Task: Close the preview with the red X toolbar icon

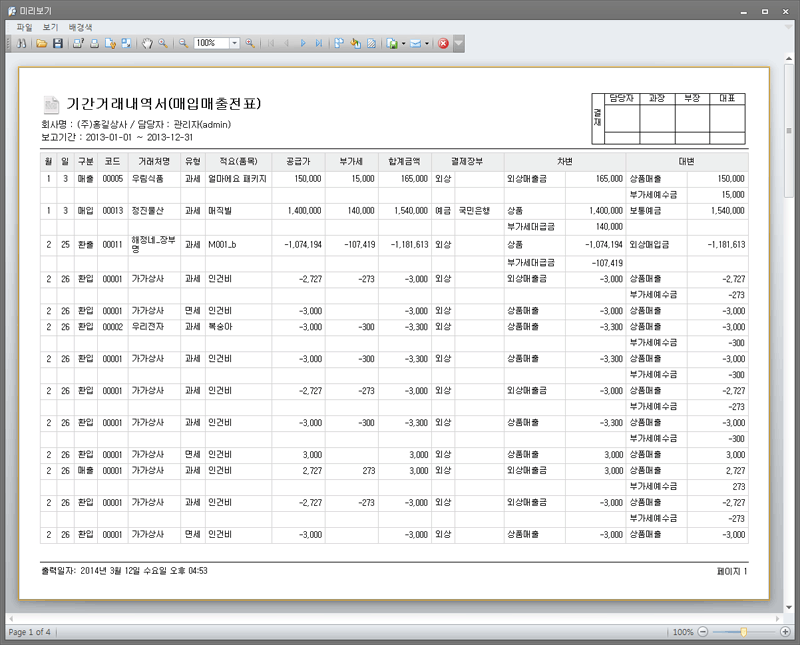Action: (x=443, y=44)
